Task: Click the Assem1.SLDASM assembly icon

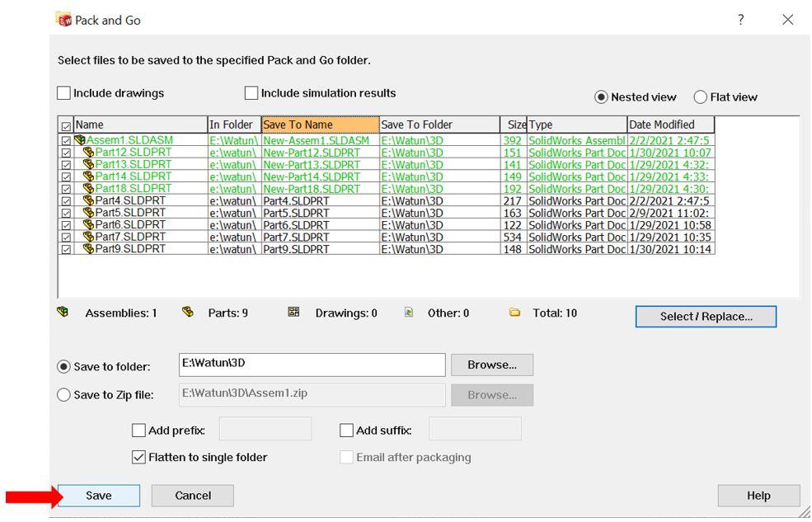Action: [80, 140]
